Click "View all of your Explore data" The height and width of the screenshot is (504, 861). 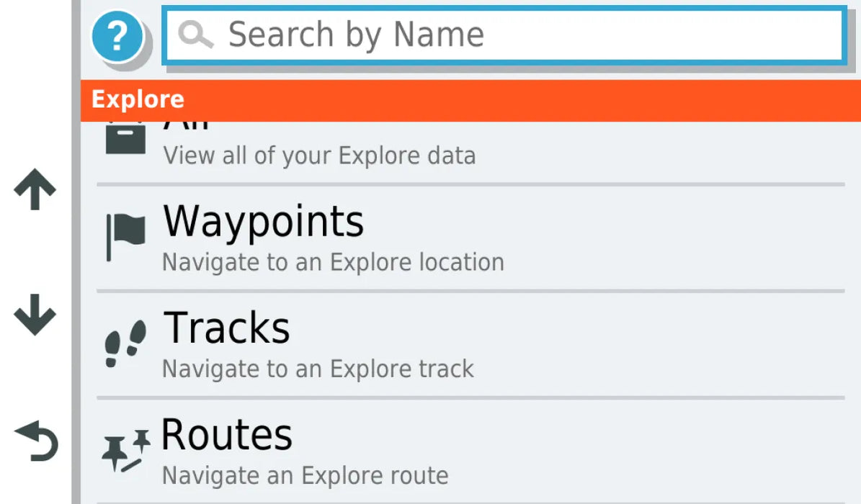coord(319,156)
